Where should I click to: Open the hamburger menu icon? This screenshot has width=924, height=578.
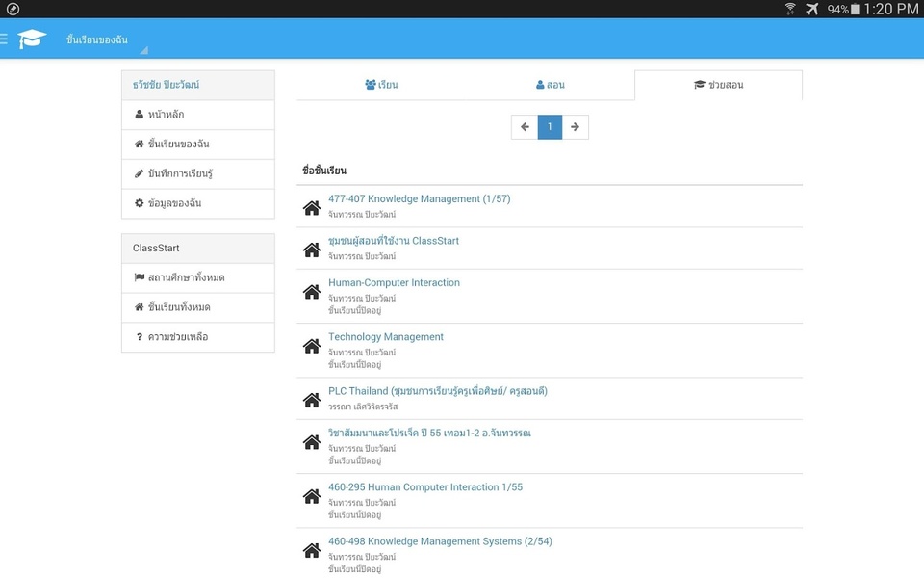(4, 39)
